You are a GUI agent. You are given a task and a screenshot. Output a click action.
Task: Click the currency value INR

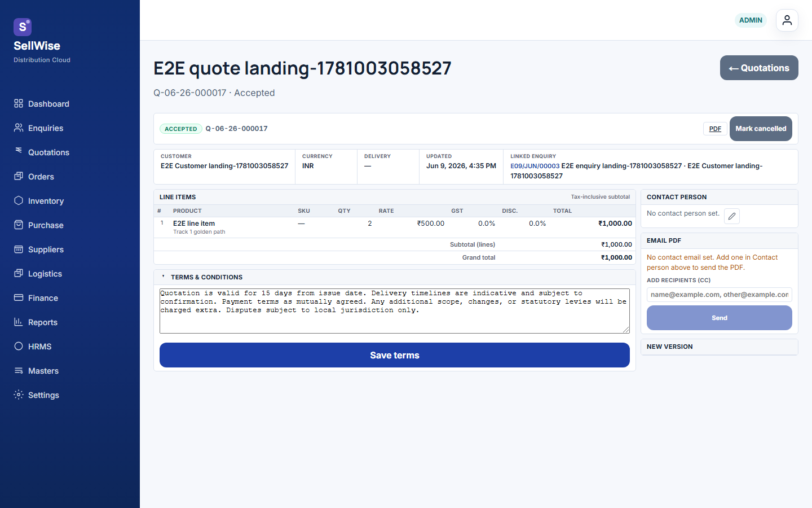(x=308, y=166)
